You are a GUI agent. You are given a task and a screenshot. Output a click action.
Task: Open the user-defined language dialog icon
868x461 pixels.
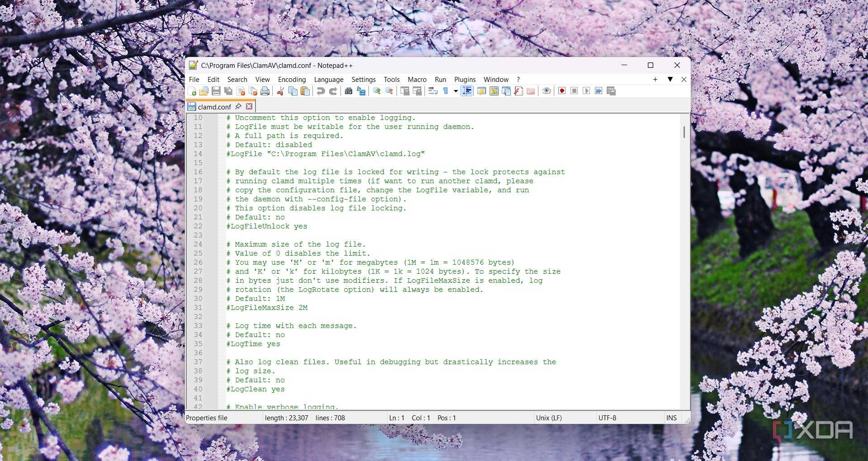coord(481,91)
